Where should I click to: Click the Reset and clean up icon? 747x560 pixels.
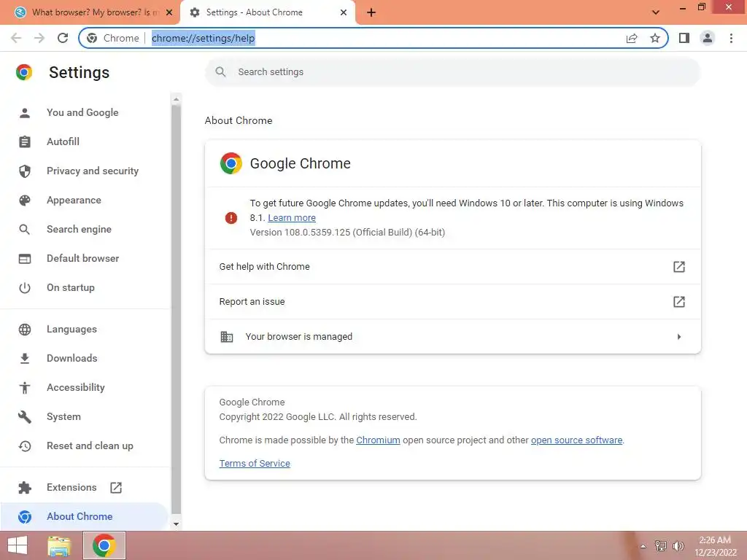[x=24, y=446]
